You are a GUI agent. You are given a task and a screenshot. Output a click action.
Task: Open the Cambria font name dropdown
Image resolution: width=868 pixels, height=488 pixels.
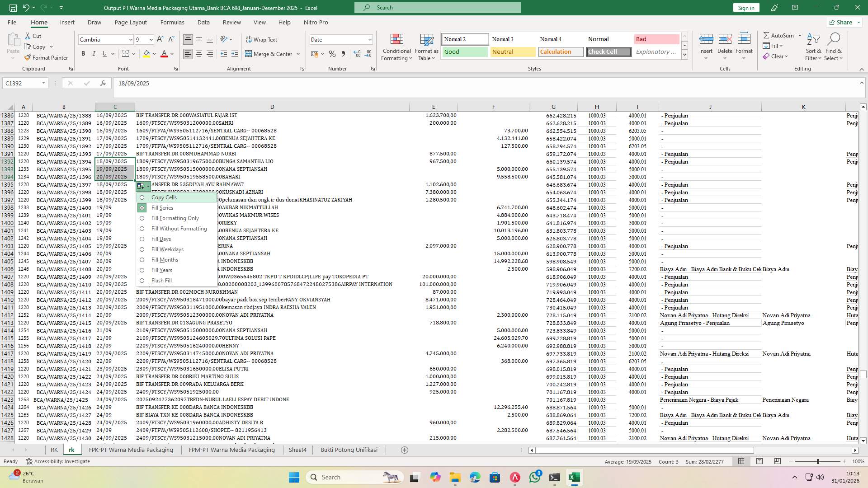130,39
